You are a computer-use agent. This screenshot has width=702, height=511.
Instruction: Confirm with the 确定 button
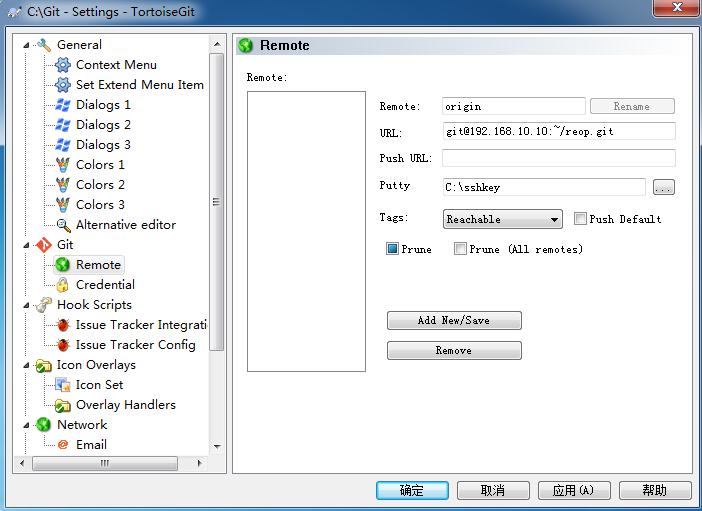pyautogui.click(x=412, y=490)
